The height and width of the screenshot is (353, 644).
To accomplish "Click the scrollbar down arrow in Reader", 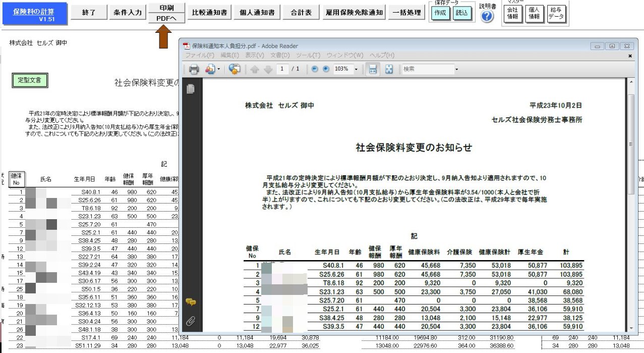I will point(630,327).
